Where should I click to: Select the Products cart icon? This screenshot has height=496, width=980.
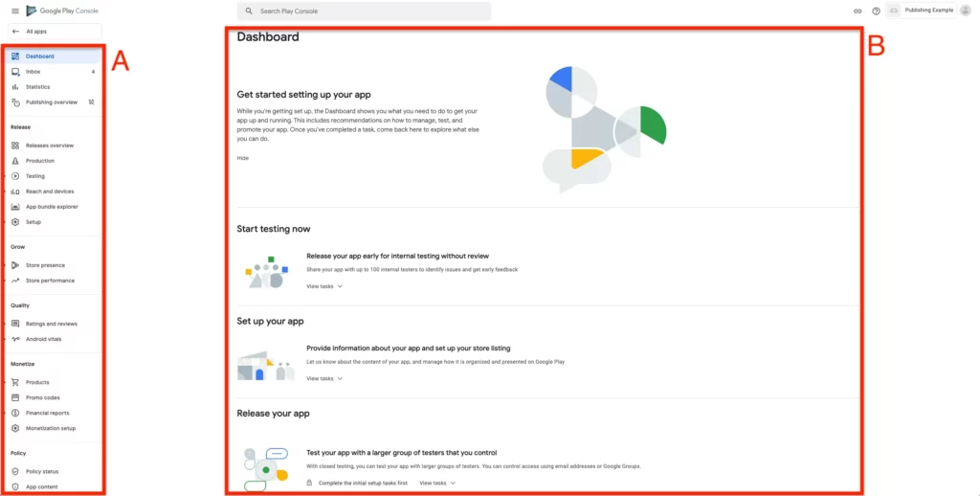[x=15, y=382]
